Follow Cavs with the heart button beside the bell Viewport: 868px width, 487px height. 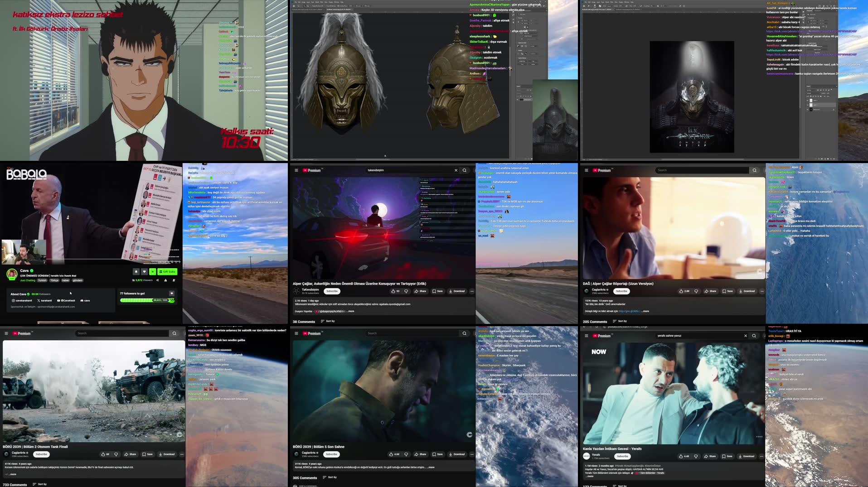click(x=144, y=272)
